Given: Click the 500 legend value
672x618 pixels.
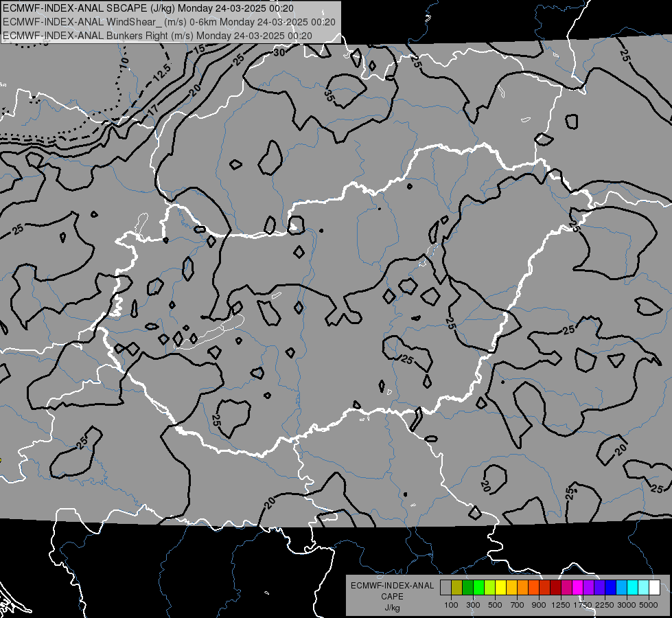Looking at the screenshot, I should [495, 605].
